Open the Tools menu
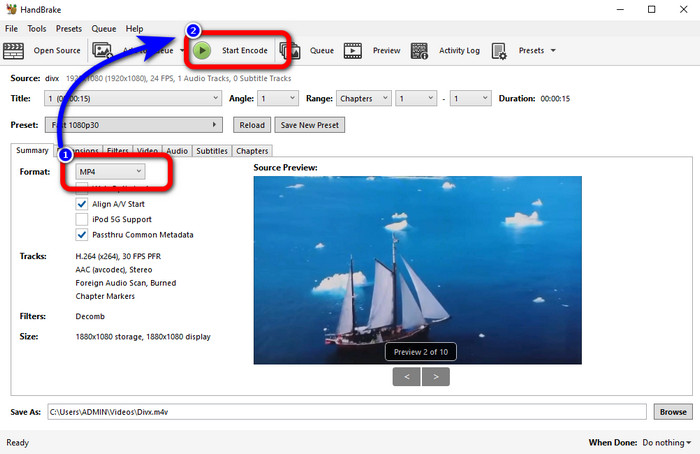Viewport: 700px width, 454px height. pyautogui.click(x=37, y=29)
